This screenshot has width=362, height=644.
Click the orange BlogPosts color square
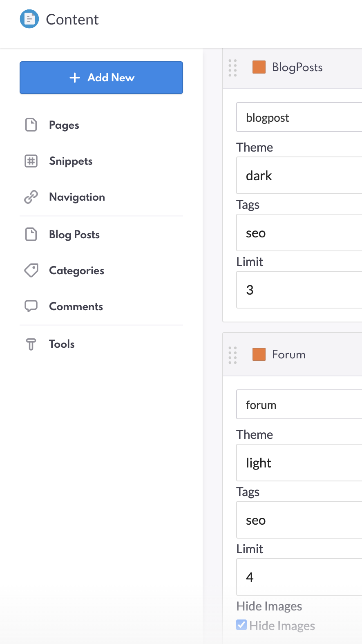click(x=259, y=67)
